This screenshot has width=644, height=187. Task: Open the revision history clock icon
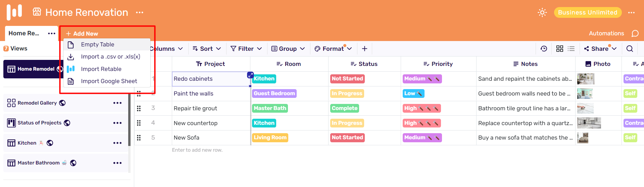(544, 49)
